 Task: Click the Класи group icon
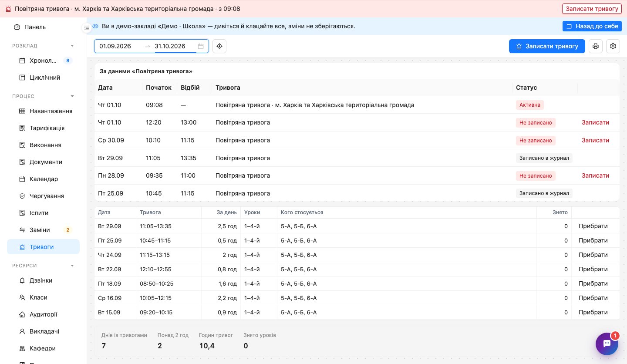(x=22, y=297)
